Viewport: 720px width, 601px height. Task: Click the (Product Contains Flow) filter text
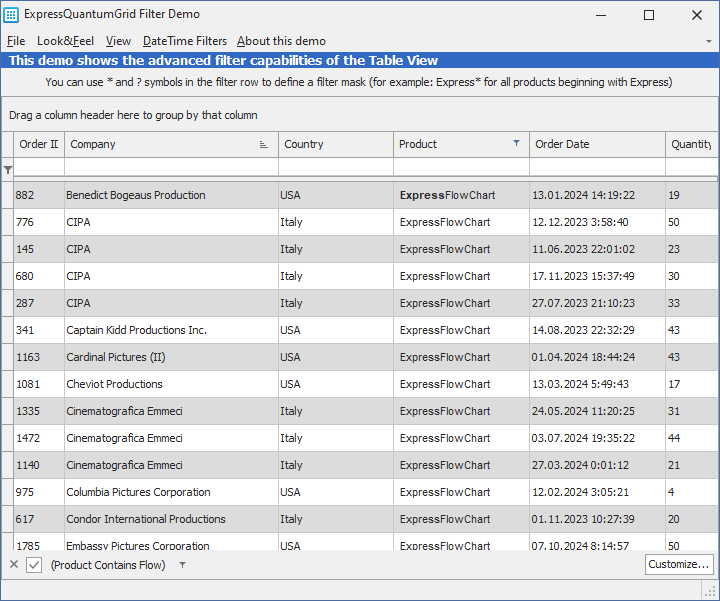click(108, 565)
